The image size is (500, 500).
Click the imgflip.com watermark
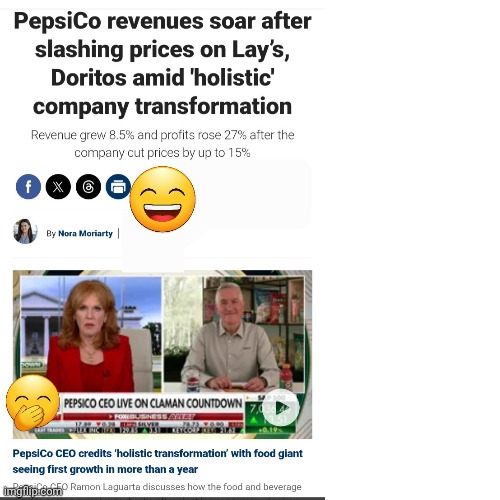click(x=31, y=491)
